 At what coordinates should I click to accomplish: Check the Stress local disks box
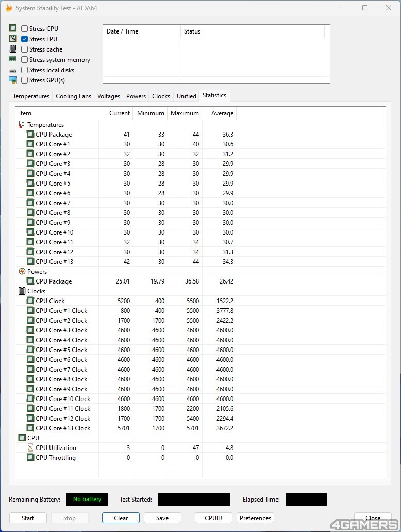(24, 70)
